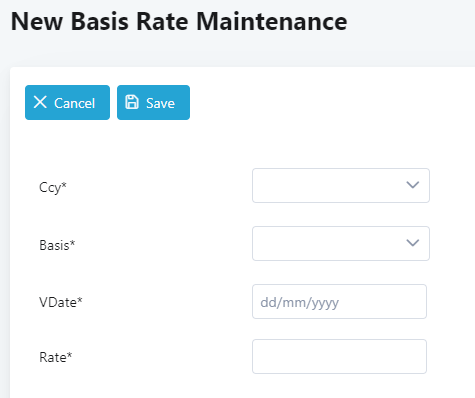Click the X icon on Cancel button
Viewport: 475px width, 398px height.
click(40, 102)
